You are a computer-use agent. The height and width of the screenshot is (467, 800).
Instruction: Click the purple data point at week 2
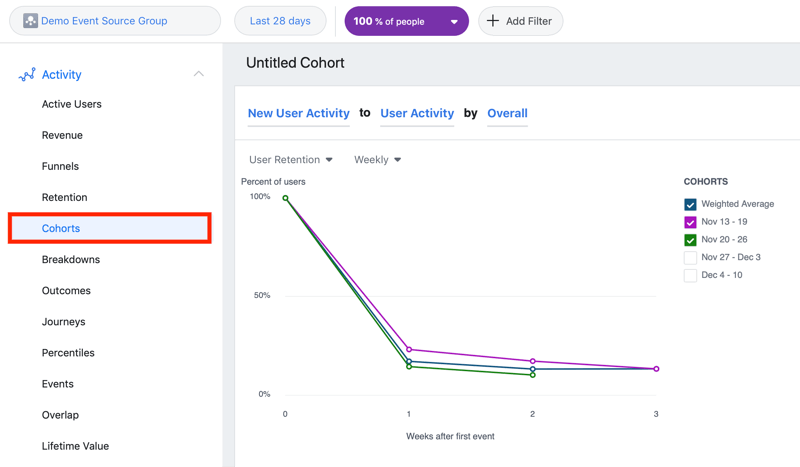(x=533, y=361)
